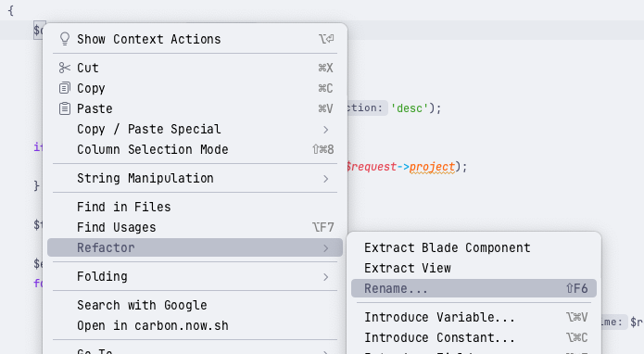Open the Refactor submenu entry
This screenshot has width=644, height=354.
[196, 247]
